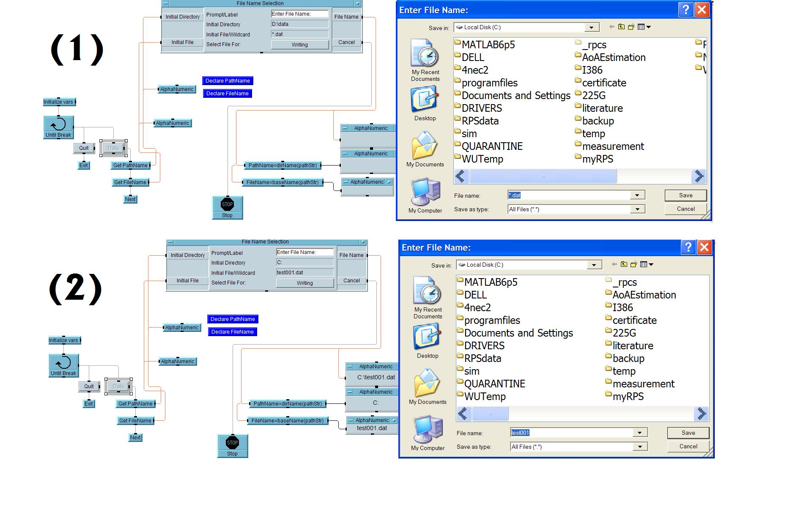Expand Save as type dropdown in the test001 dialog

[x=639, y=447]
